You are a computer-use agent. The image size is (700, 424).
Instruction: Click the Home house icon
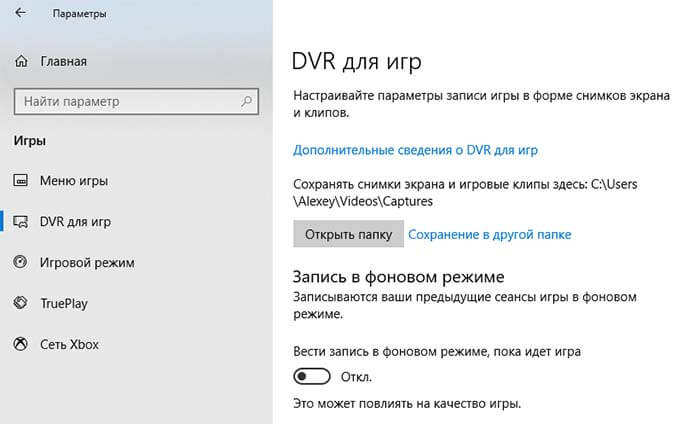click(21, 61)
